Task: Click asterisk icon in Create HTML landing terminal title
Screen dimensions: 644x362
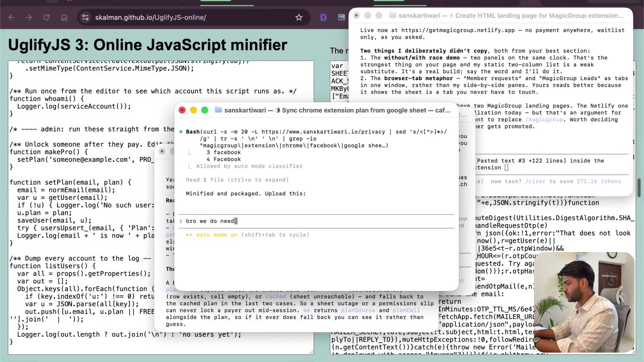Action: click(451, 16)
